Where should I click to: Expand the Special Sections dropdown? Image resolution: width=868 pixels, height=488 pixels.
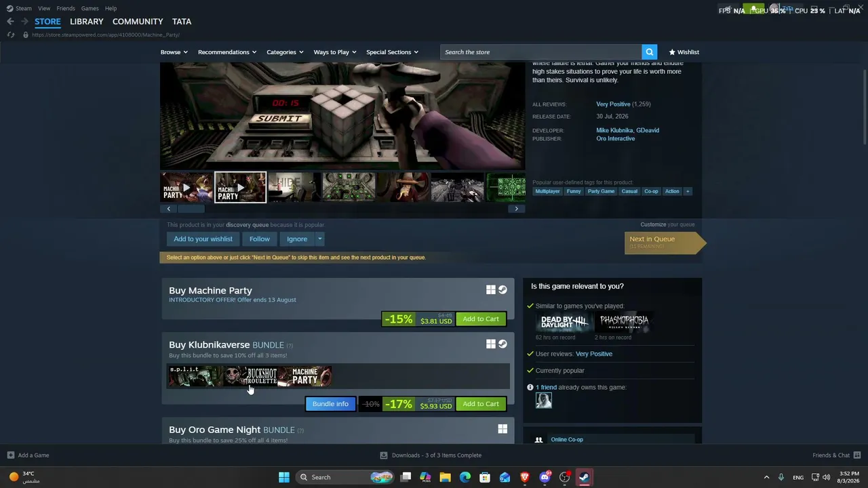(392, 52)
